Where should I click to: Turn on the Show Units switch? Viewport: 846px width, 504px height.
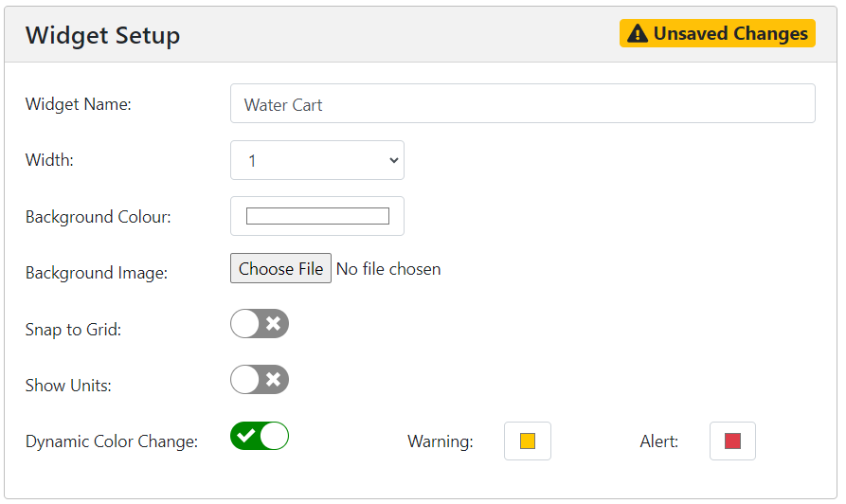click(260, 379)
